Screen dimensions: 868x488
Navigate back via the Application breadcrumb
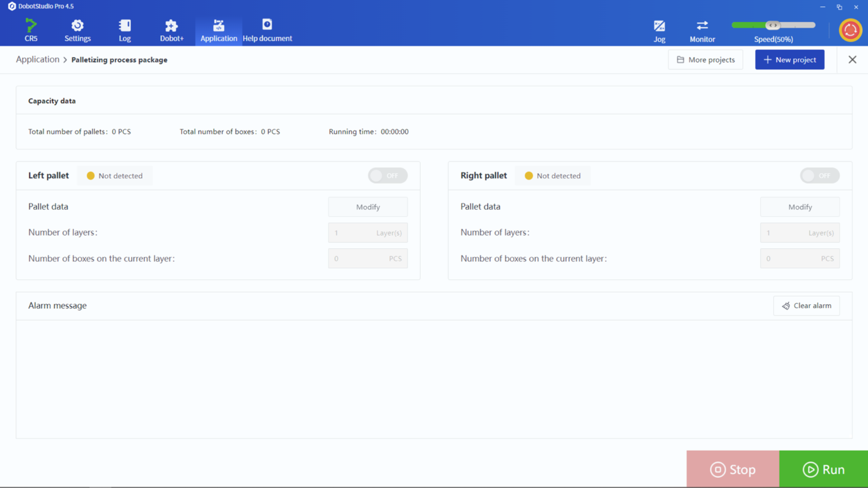38,59
